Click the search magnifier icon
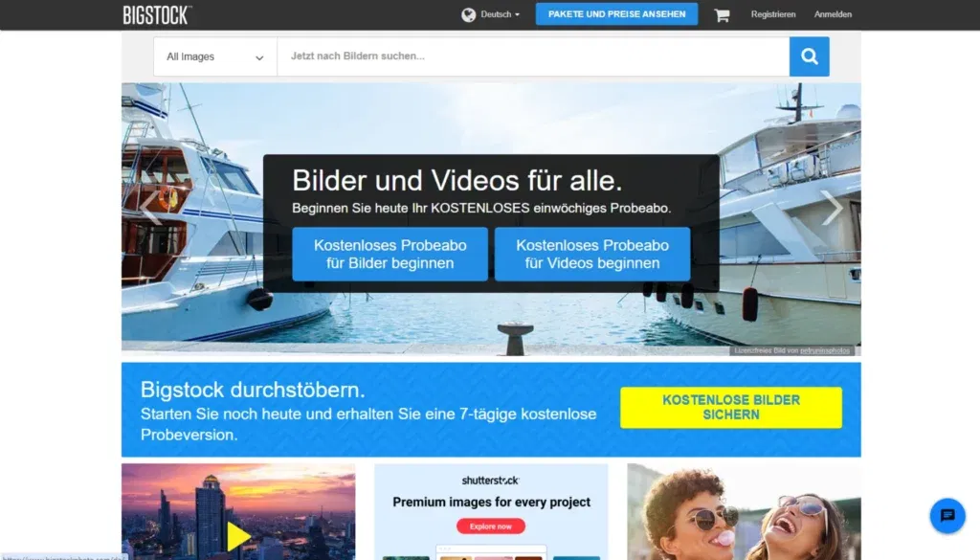980x560 pixels. click(x=809, y=56)
